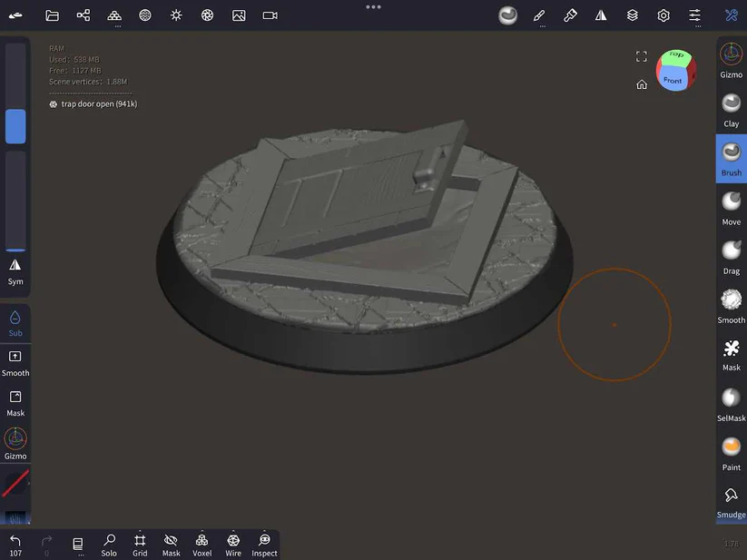Screen dimensions: 747x560
Task: Open the Interface sliders menu
Action: [694, 15]
